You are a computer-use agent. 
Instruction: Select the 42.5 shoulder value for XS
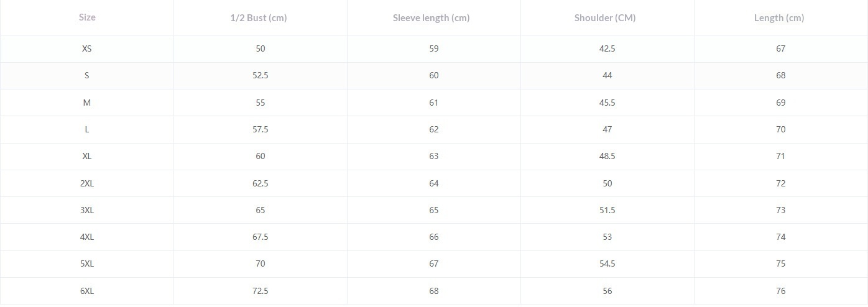click(607, 48)
